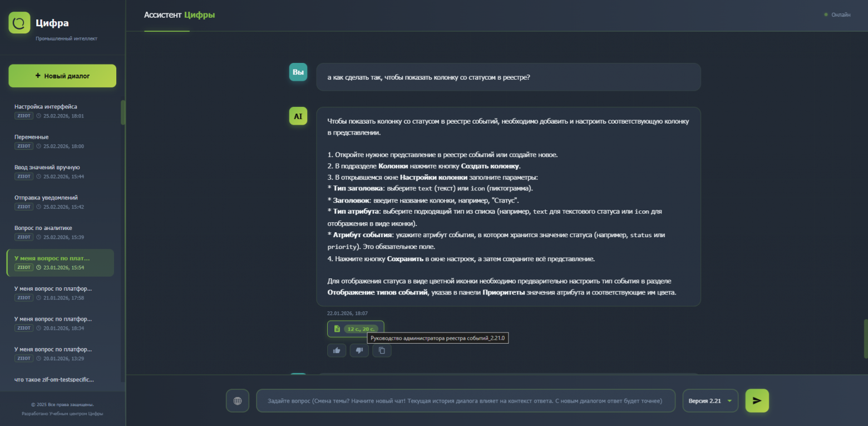Open the Версия 2.21 dropdown
The width and height of the screenshot is (868, 426).
coord(711,400)
